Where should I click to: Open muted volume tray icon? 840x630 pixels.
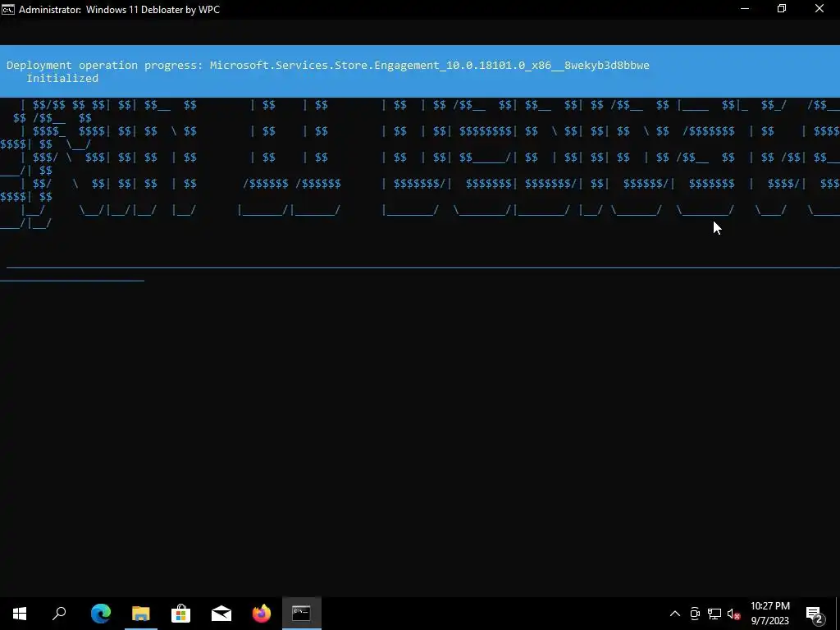(x=734, y=614)
